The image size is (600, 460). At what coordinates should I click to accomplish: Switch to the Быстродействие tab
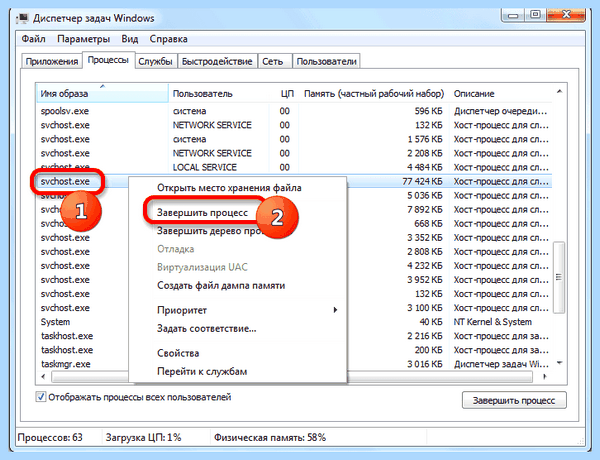pyautogui.click(x=217, y=62)
